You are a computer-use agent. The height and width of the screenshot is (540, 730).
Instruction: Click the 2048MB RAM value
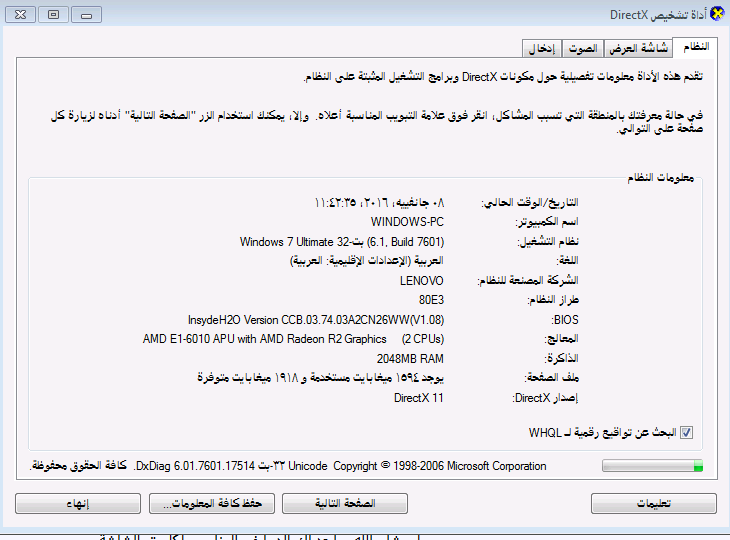410,359
